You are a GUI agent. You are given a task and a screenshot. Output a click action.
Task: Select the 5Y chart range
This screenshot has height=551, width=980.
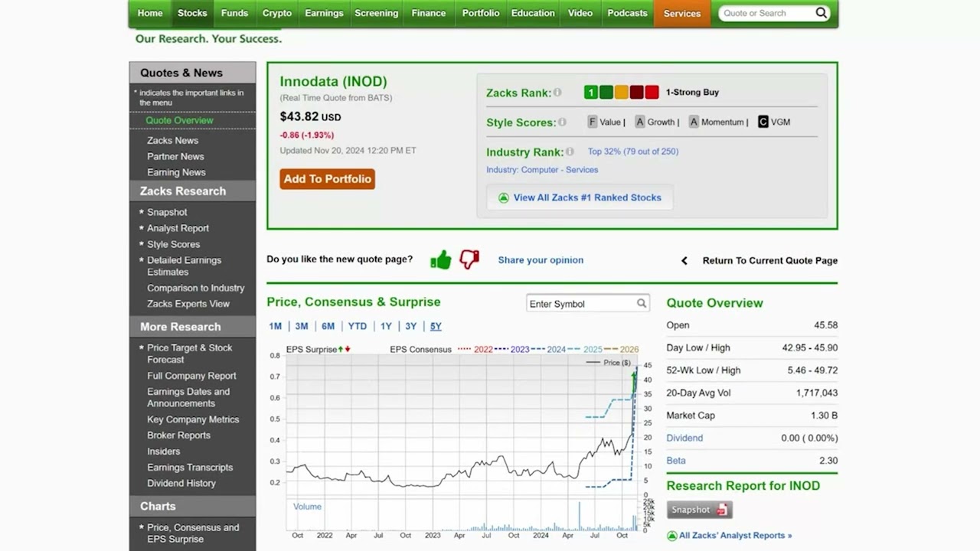436,327
